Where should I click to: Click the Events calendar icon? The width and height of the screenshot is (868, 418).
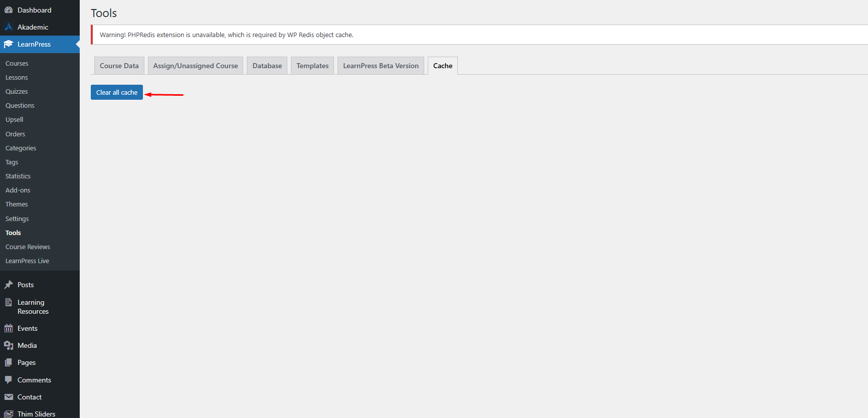(x=9, y=328)
